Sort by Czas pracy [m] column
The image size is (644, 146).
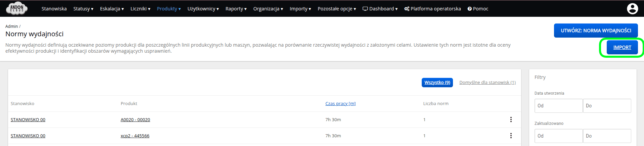click(340, 104)
